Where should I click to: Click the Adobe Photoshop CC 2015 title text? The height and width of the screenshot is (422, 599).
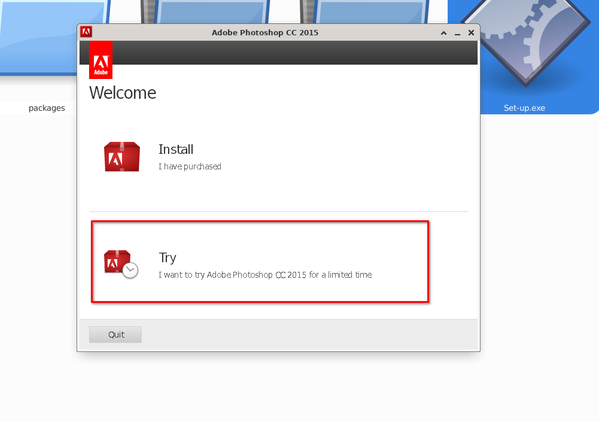coord(265,33)
